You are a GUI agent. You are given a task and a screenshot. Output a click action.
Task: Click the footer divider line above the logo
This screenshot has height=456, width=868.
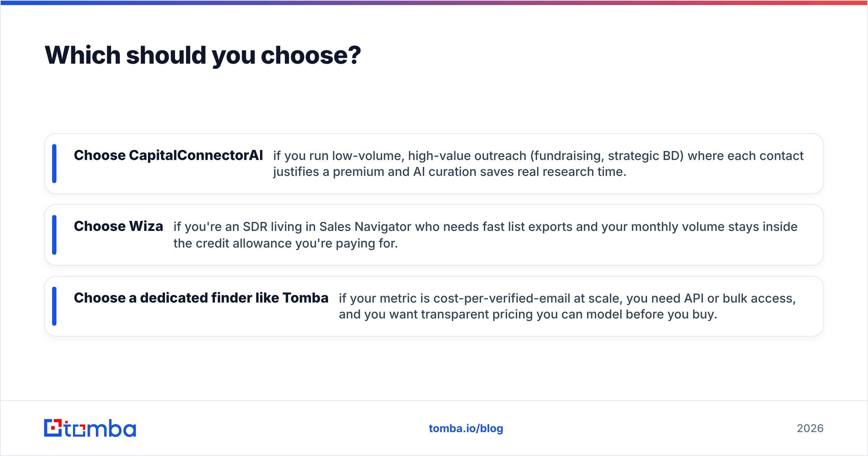coord(434,401)
